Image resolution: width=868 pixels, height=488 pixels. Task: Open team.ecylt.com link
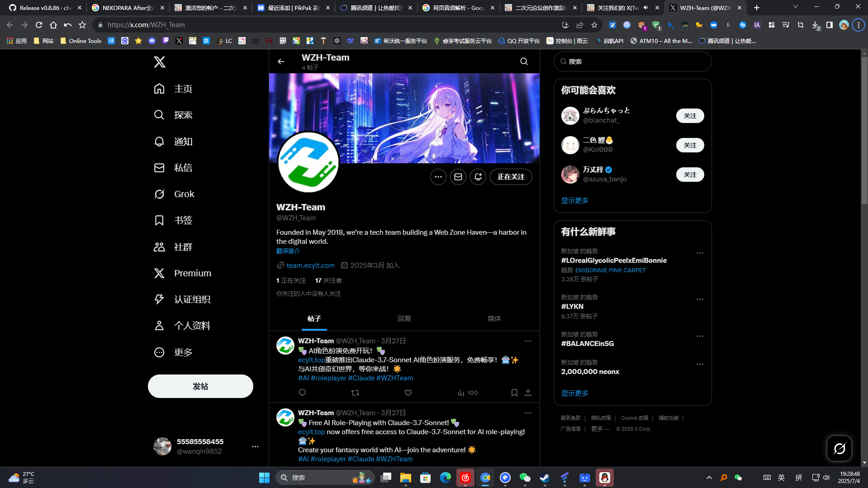310,265
